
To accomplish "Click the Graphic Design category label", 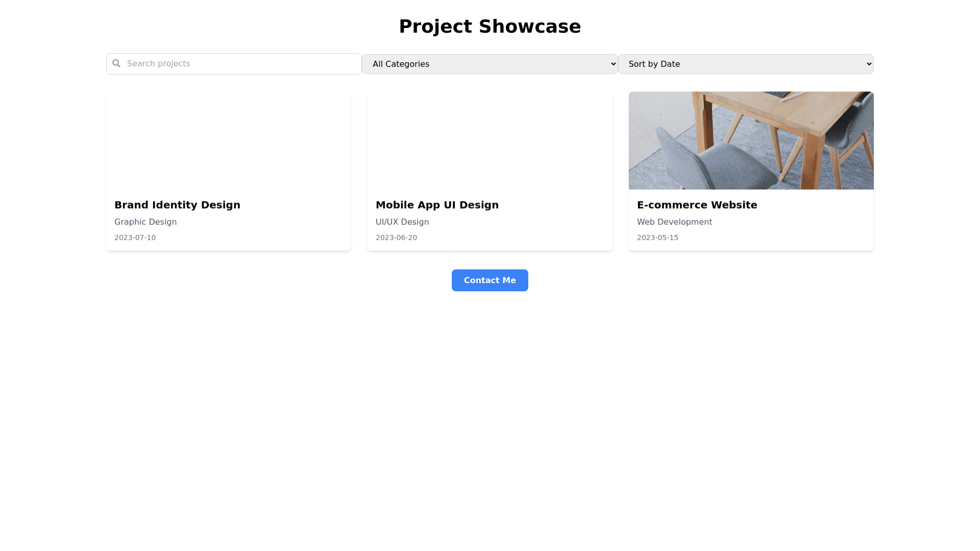I will 145,222.
